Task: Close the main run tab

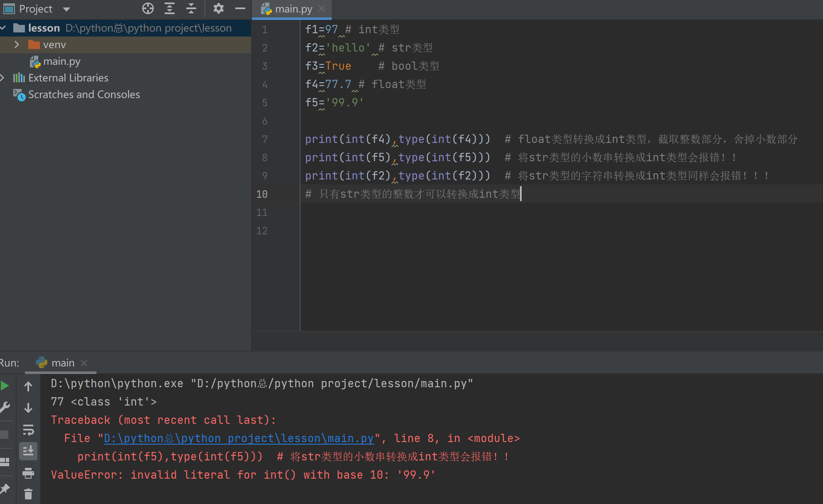Action: coord(84,363)
